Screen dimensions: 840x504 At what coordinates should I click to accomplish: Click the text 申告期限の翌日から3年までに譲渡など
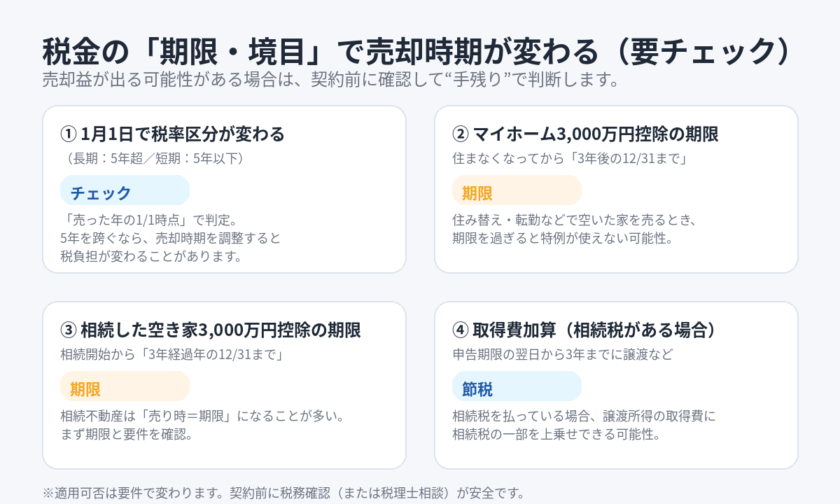(562, 354)
